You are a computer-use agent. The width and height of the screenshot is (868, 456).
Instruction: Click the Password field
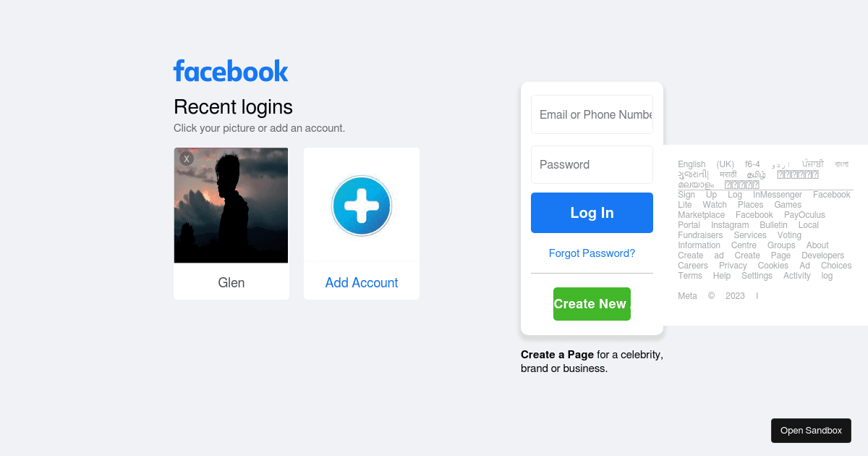point(592,164)
